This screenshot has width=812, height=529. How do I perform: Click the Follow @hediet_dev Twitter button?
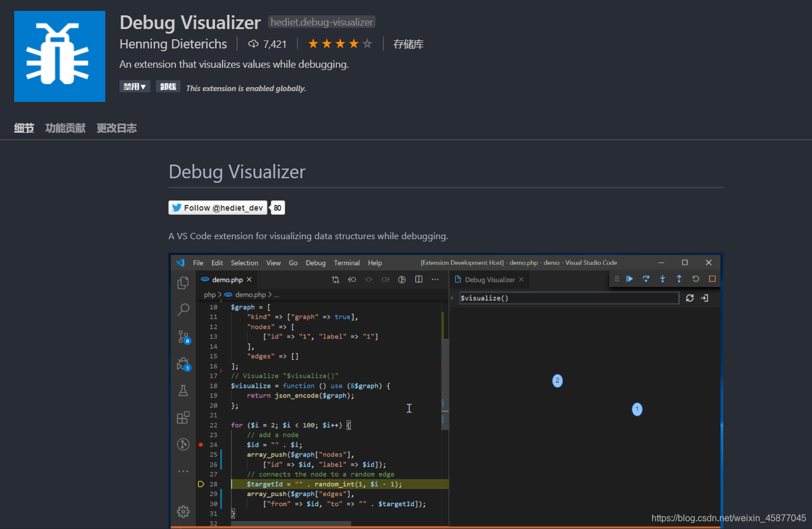click(217, 207)
